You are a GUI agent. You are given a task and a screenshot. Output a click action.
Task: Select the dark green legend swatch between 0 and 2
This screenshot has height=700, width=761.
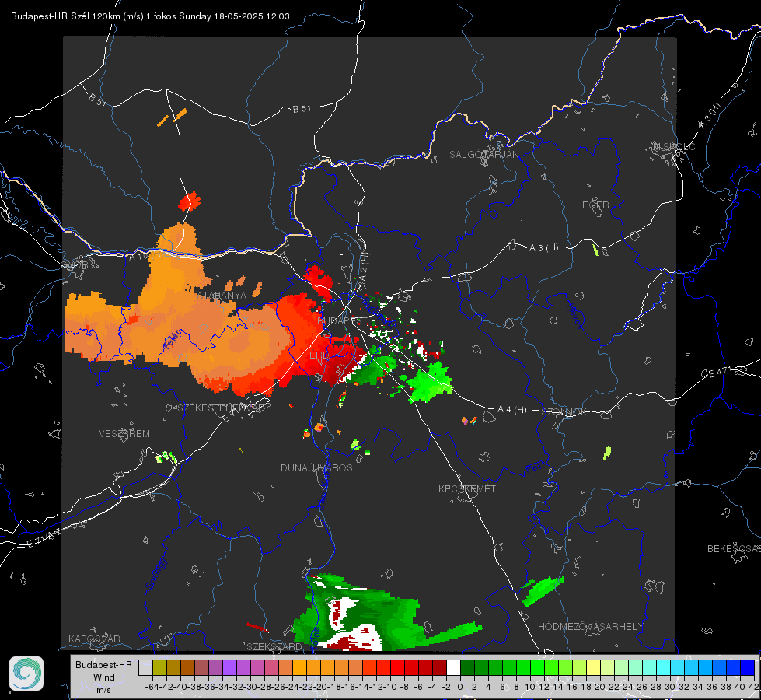click(x=467, y=668)
